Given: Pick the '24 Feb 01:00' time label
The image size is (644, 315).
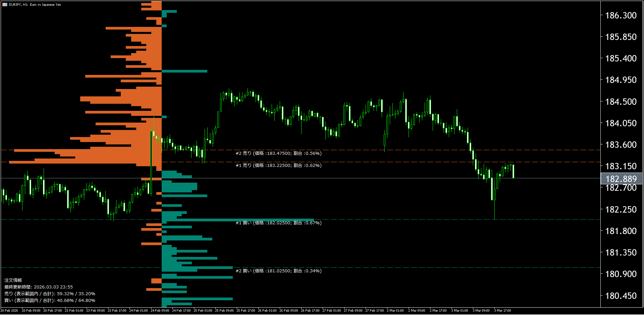Looking at the screenshot, I should [139, 311].
